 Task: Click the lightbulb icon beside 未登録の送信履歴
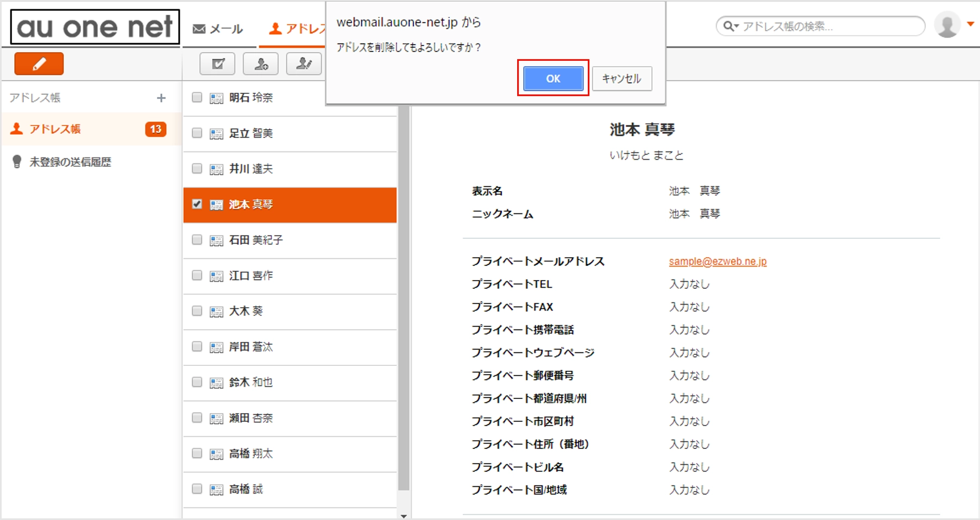click(x=17, y=161)
